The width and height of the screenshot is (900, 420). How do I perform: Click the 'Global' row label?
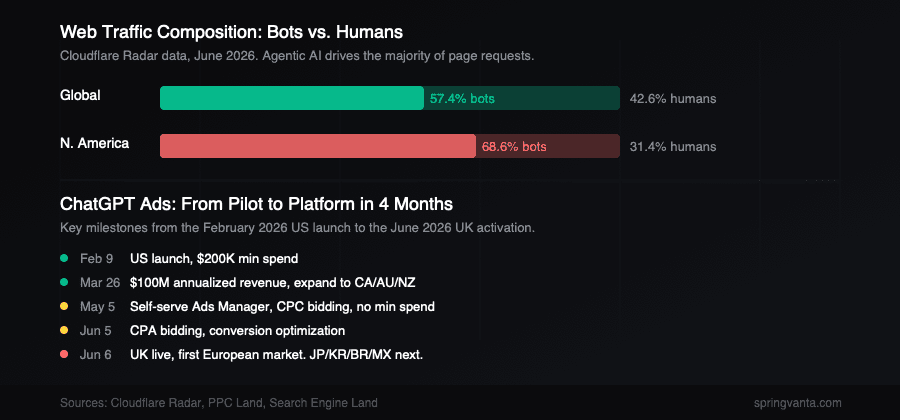coord(80,95)
